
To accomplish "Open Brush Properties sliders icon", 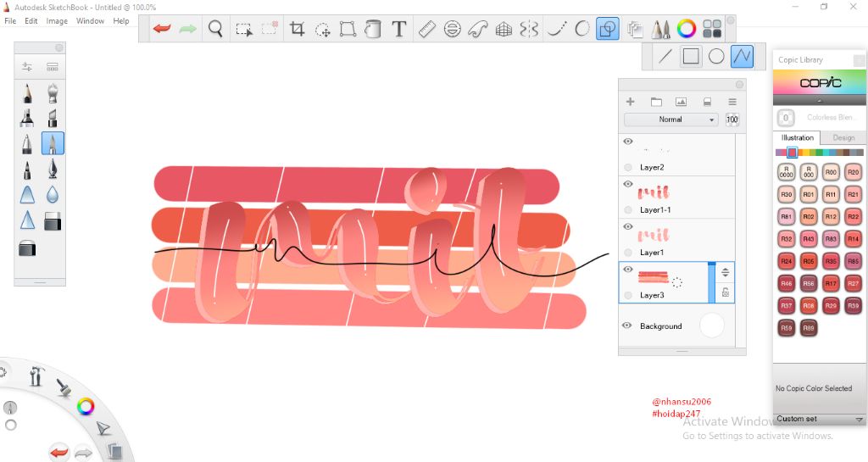I will coord(27,67).
